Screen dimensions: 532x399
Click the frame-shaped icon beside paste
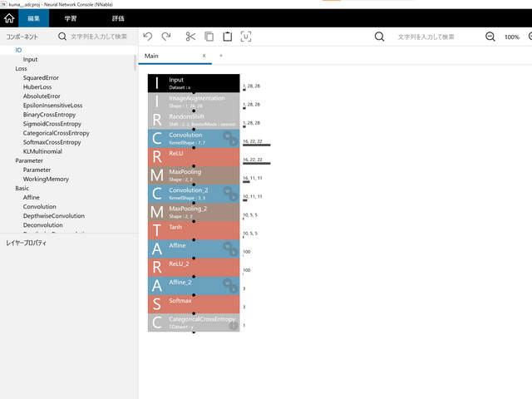(246, 37)
